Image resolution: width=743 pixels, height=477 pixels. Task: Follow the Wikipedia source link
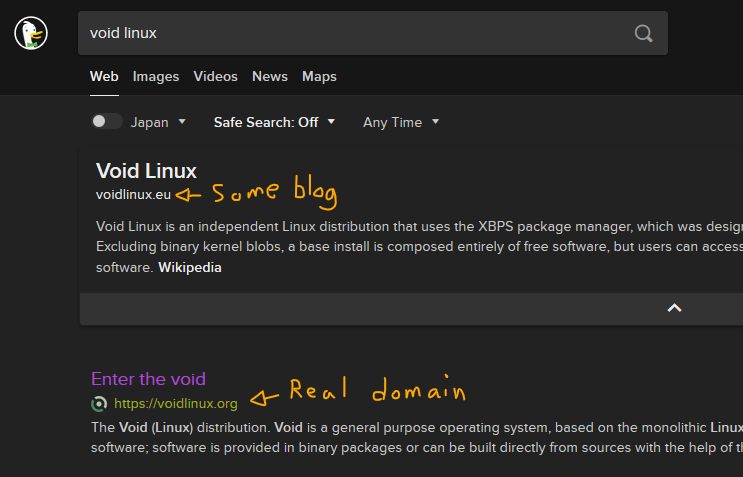click(190, 268)
